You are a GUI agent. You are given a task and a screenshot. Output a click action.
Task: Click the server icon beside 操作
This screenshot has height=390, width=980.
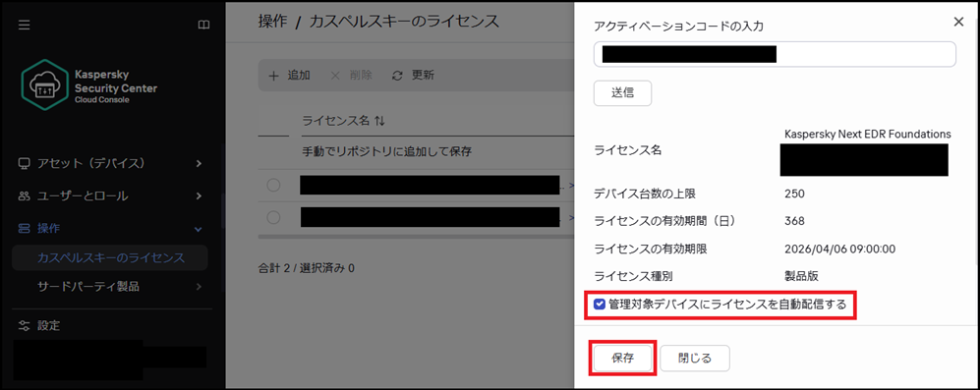25,229
